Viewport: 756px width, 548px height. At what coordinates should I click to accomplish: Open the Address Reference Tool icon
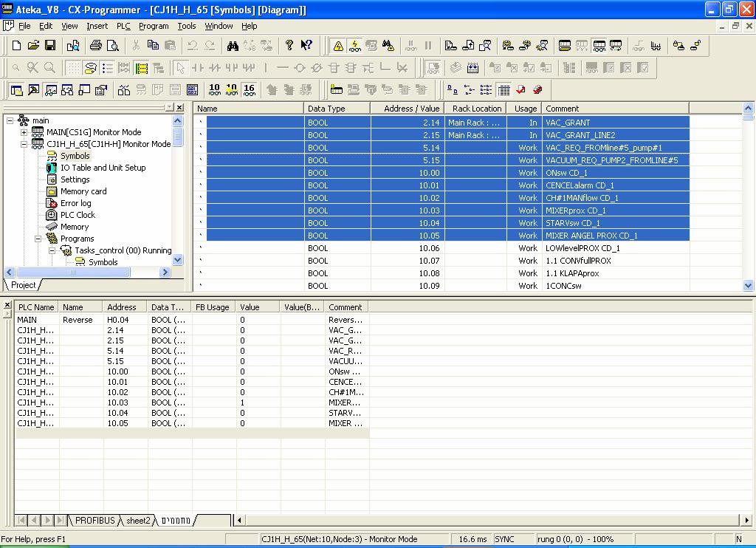click(x=67, y=89)
